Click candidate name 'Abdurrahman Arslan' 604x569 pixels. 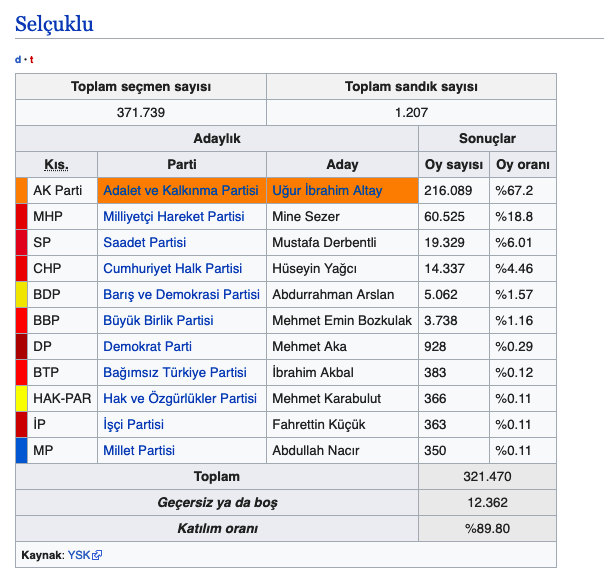[333, 294]
